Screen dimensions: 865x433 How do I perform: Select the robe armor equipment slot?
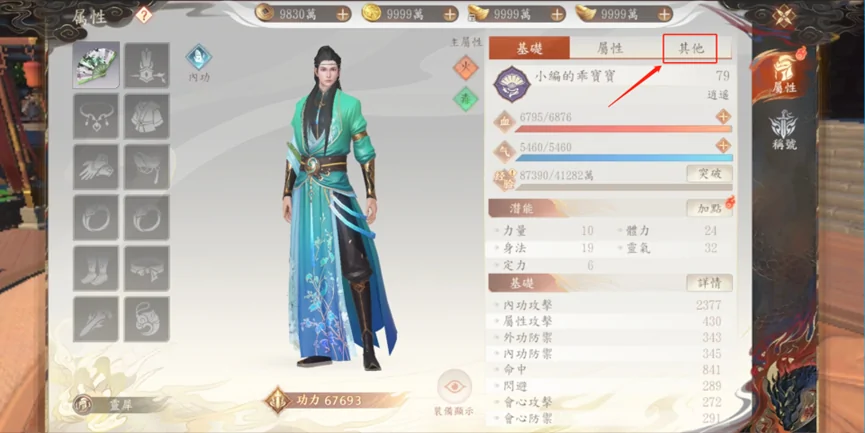[147, 116]
